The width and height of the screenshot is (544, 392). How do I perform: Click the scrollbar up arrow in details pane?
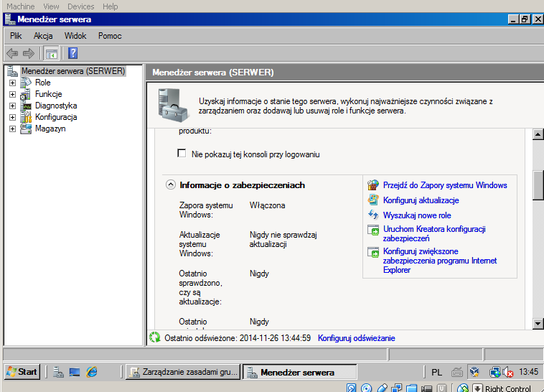(x=538, y=134)
